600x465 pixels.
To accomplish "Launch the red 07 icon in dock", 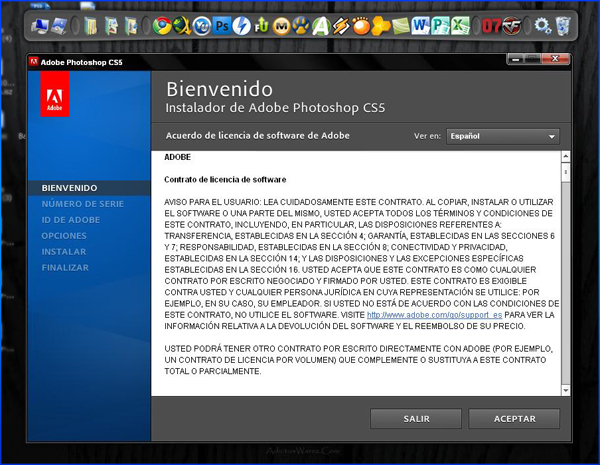I will click(x=491, y=26).
